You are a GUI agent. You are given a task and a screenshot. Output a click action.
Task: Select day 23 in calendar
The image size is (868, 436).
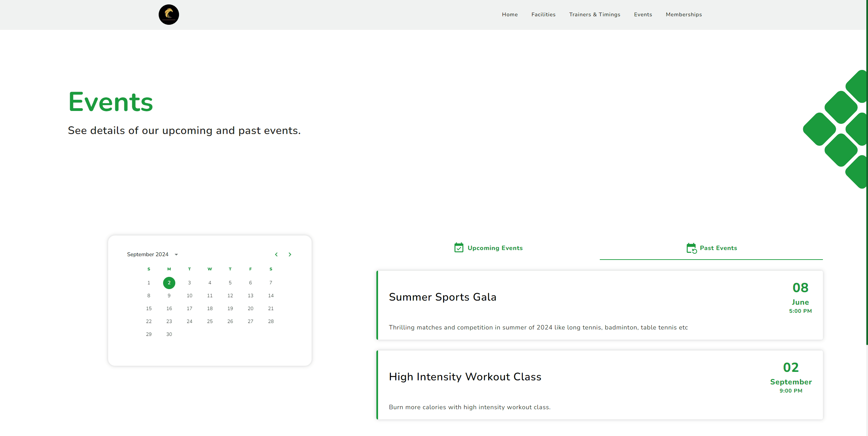click(x=169, y=321)
